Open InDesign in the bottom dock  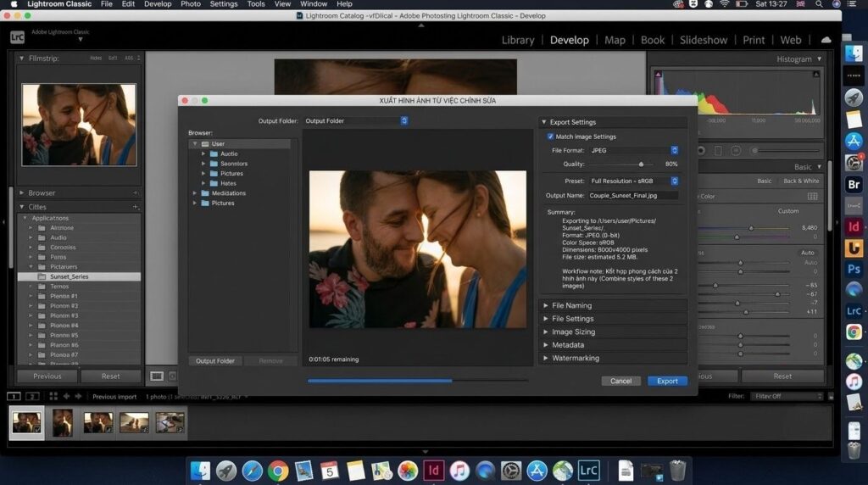tap(433, 471)
